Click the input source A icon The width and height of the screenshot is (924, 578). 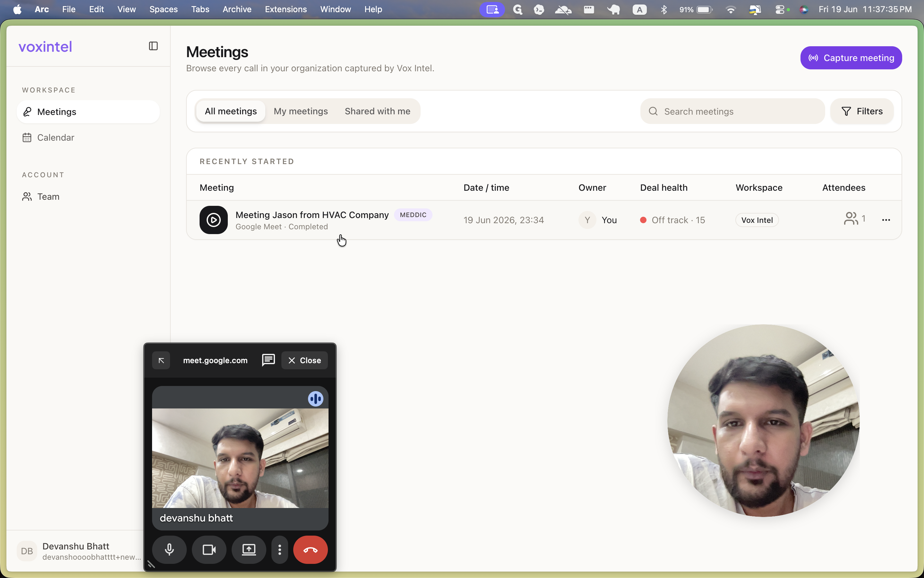pos(639,10)
